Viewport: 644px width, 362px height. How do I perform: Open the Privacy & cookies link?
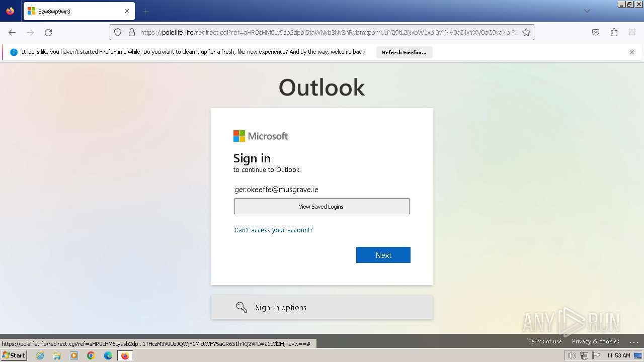596,341
